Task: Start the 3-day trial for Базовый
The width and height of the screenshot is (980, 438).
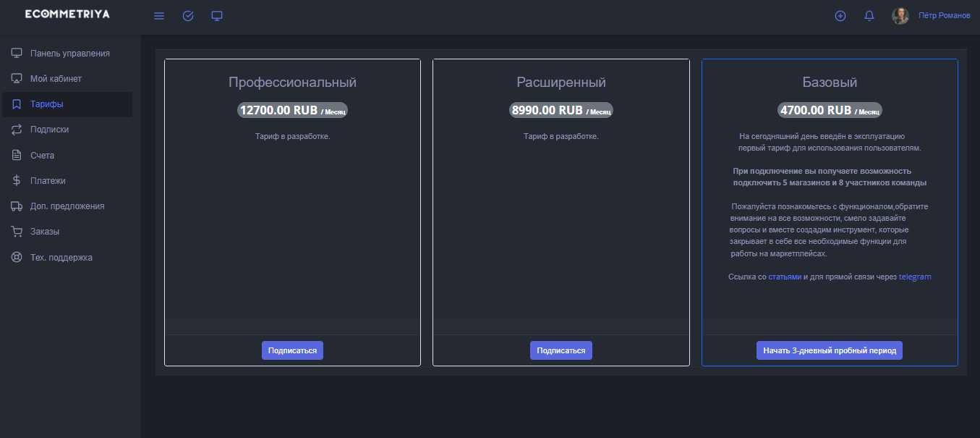Action: click(830, 350)
